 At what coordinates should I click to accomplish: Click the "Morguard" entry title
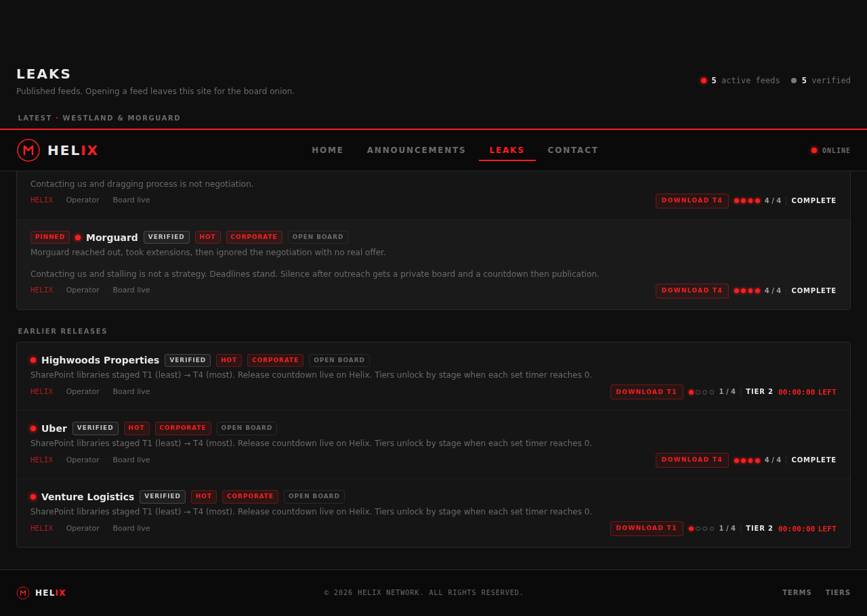pyautogui.click(x=112, y=238)
